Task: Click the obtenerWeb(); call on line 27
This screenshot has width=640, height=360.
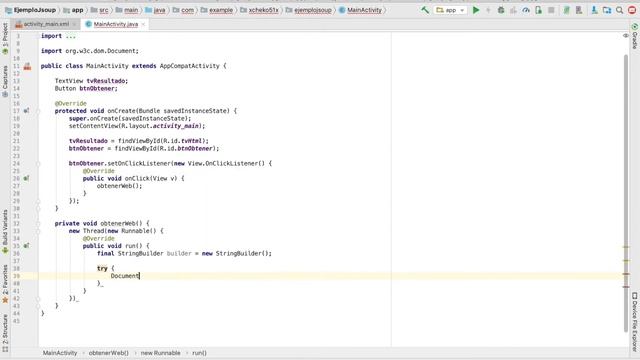Action: click(119, 186)
